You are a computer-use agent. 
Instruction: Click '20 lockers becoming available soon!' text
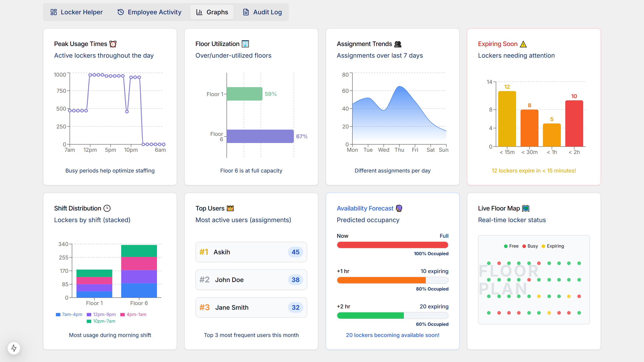click(392, 335)
